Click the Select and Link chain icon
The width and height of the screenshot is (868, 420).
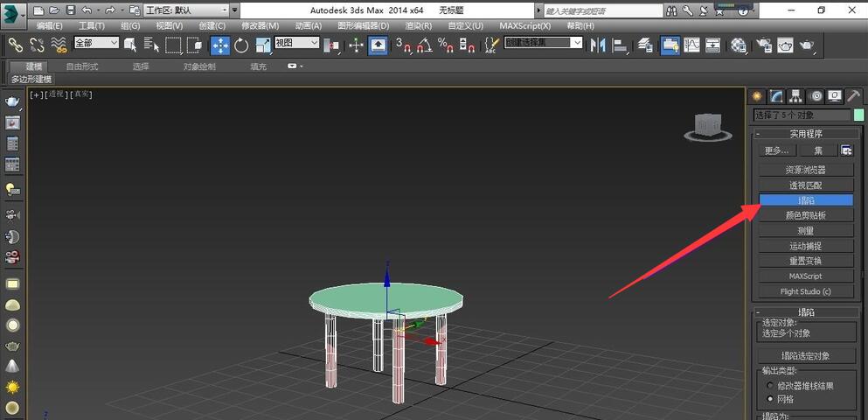[x=16, y=45]
